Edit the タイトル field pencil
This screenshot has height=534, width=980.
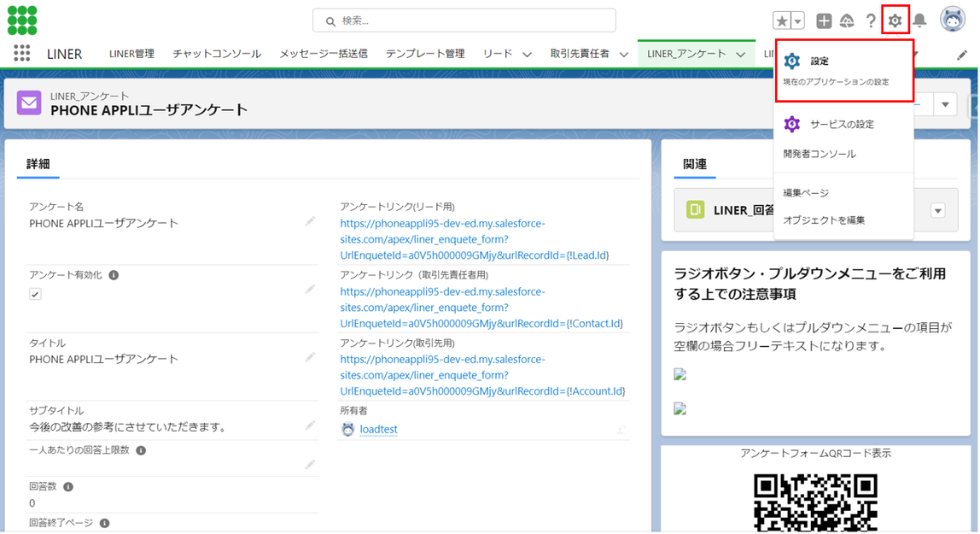(x=310, y=357)
